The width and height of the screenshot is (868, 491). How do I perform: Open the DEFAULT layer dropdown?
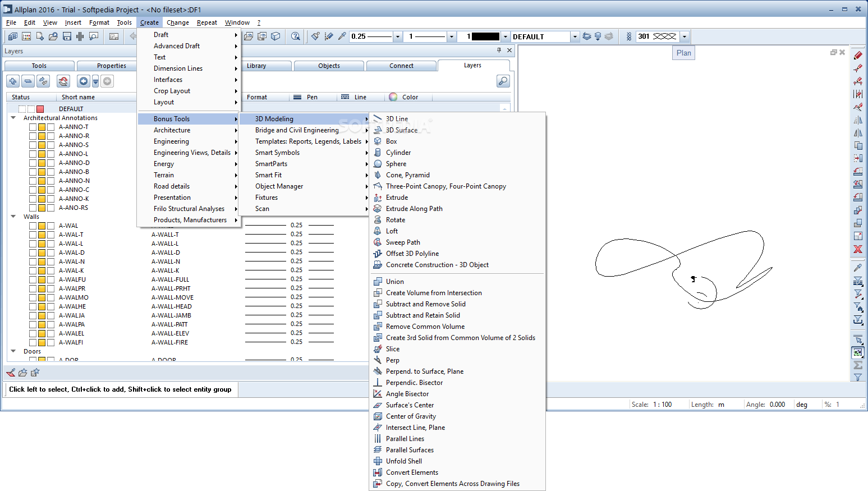[x=575, y=36]
